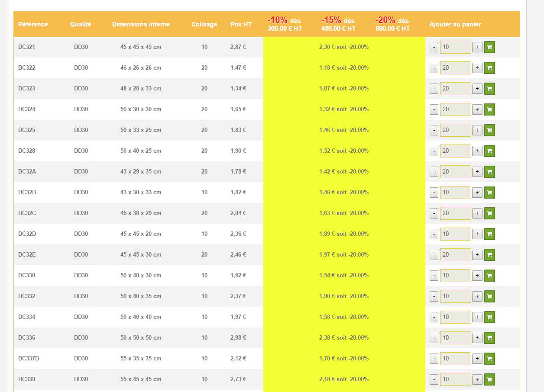Increase quantity for DC334 with plus button
This screenshot has height=392, width=544.
pos(477,317)
